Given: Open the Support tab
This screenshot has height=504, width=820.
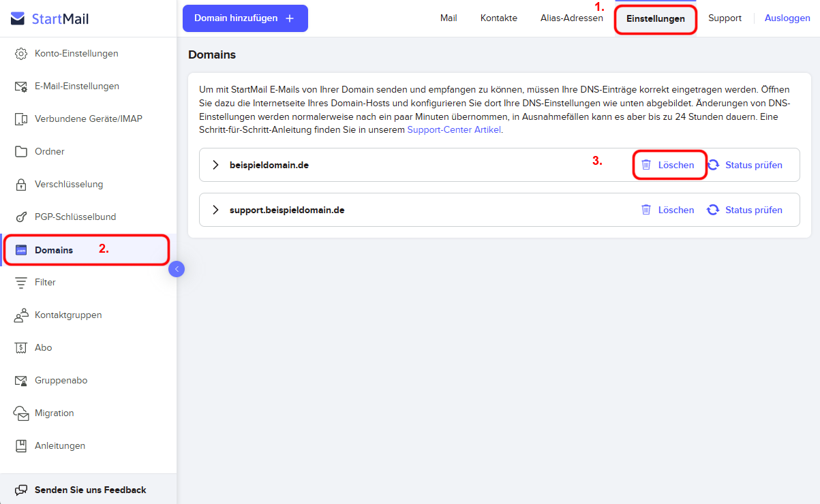Looking at the screenshot, I should 725,18.
